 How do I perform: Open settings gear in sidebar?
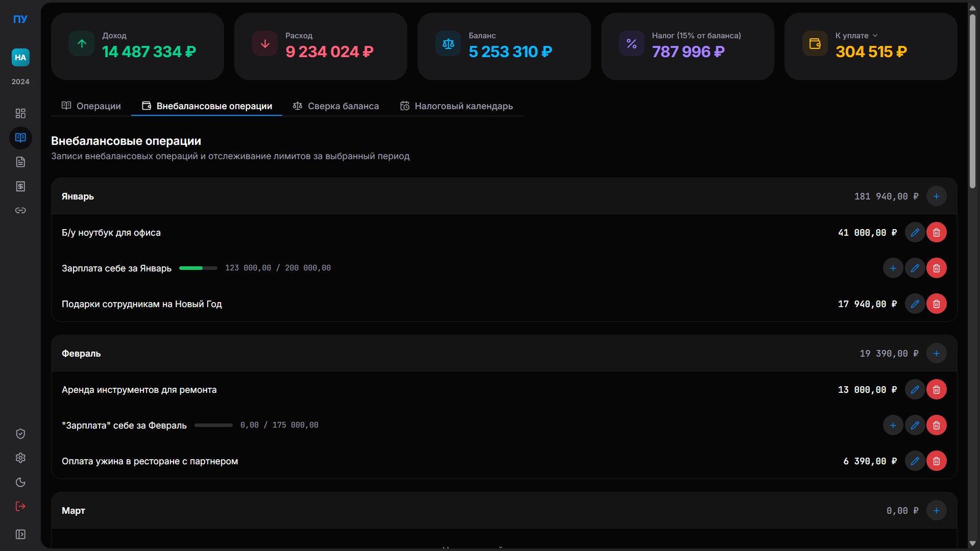coord(20,458)
